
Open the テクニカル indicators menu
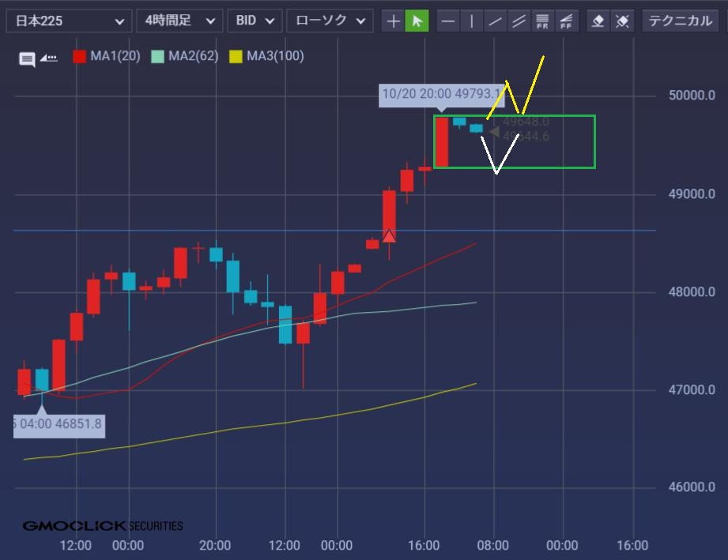pos(681,21)
